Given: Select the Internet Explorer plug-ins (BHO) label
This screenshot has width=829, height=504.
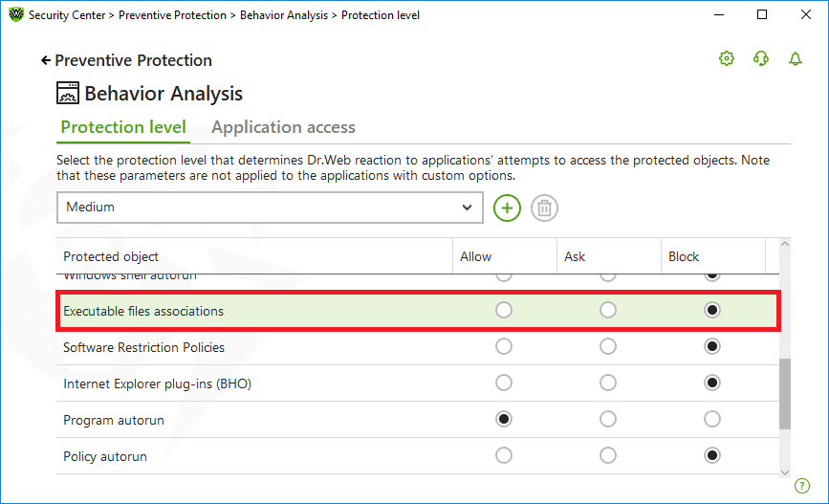Looking at the screenshot, I should [157, 383].
